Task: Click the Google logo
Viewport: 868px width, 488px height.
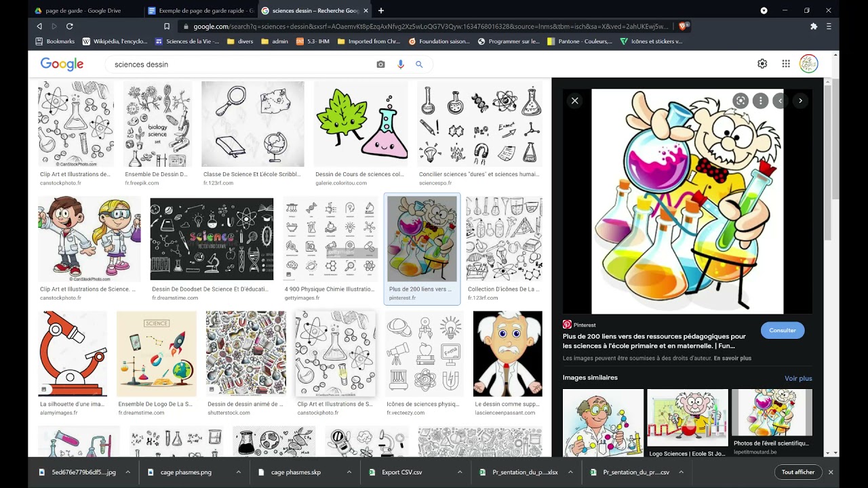Action: point(62,64)
